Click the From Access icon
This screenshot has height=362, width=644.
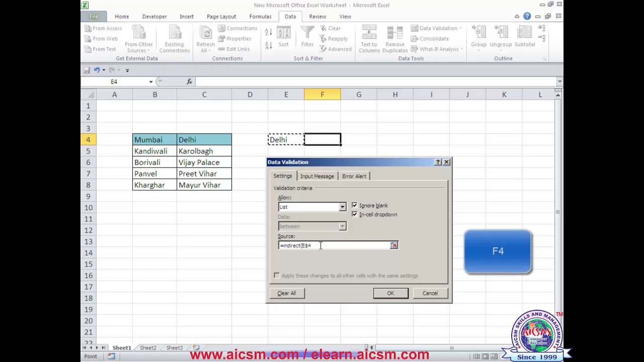(x=88, y=29)
